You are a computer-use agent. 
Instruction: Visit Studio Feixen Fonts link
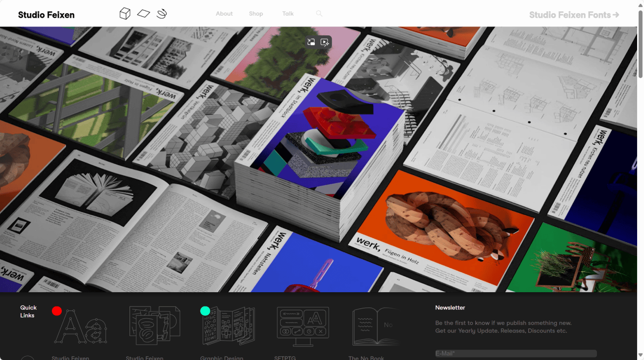(574, 15)
